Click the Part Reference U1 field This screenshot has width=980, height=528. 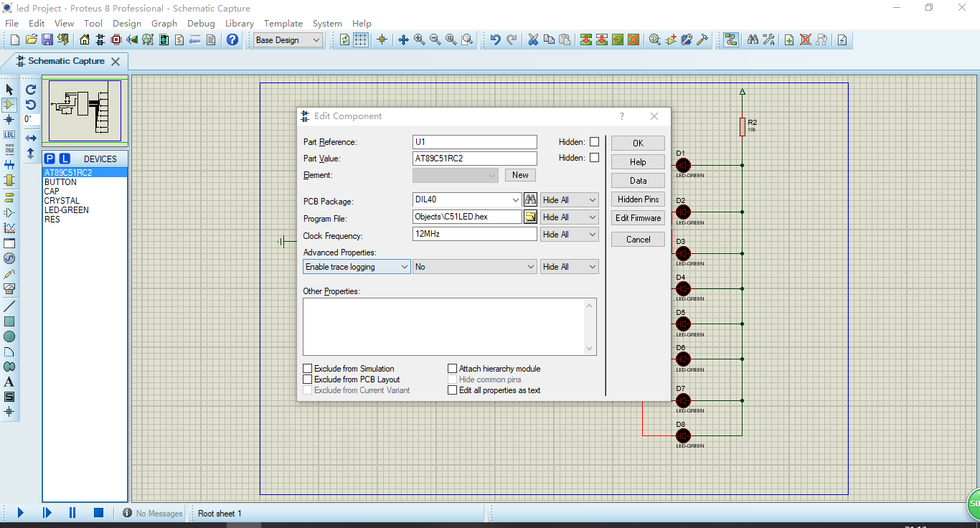[474, 142]
